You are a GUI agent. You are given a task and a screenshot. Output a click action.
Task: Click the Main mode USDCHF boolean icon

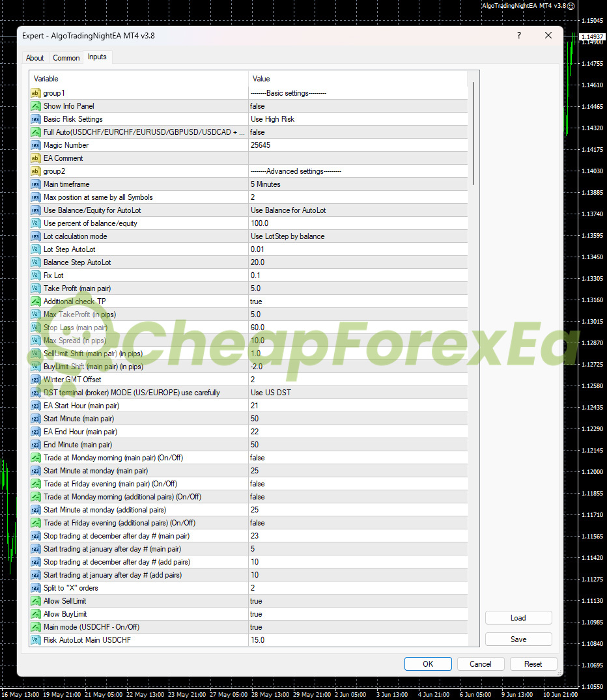[36, 627]
